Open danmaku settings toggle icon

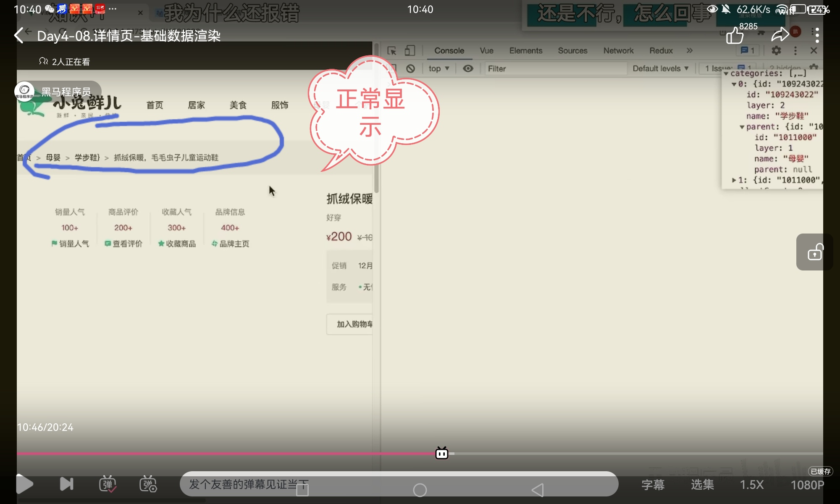point(148,484)
